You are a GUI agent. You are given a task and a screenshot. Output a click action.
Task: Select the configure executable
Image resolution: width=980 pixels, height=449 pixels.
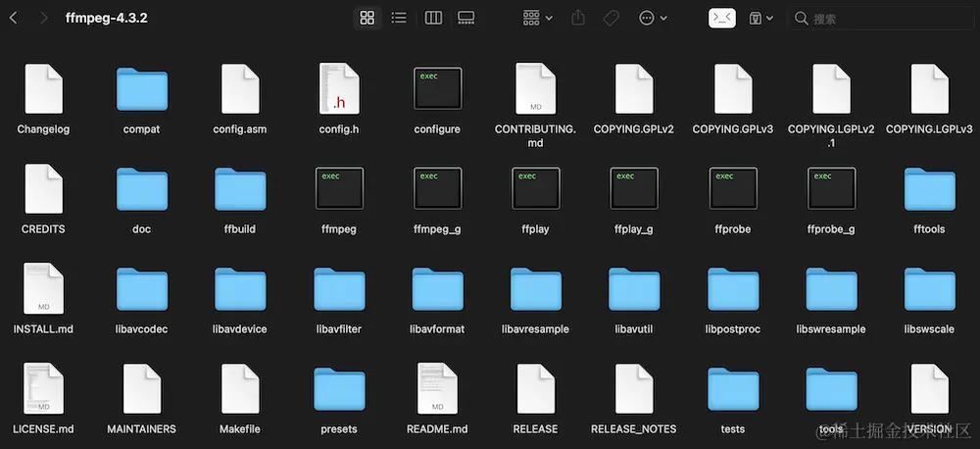(437, 89)
